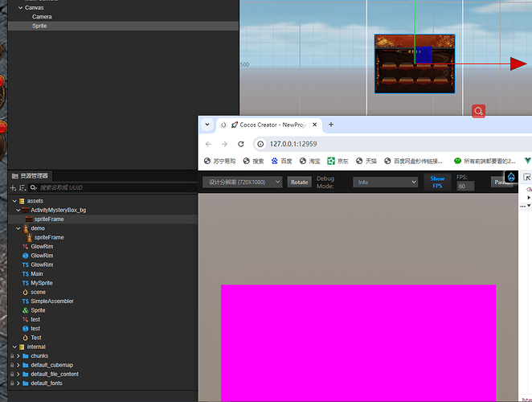Select the GlowRim effect asset icon
Viewport: 532px width, 402px height.
coord(26,247)
